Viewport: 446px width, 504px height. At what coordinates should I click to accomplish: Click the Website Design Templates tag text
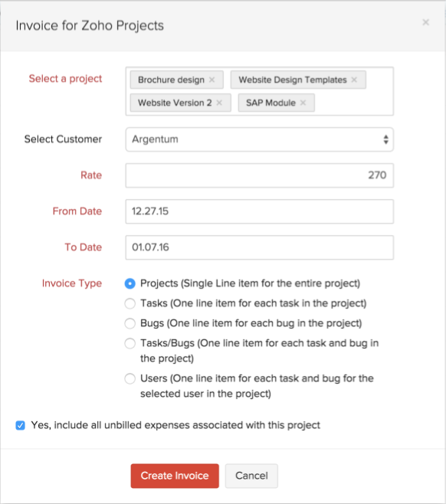tap(293, 80)
